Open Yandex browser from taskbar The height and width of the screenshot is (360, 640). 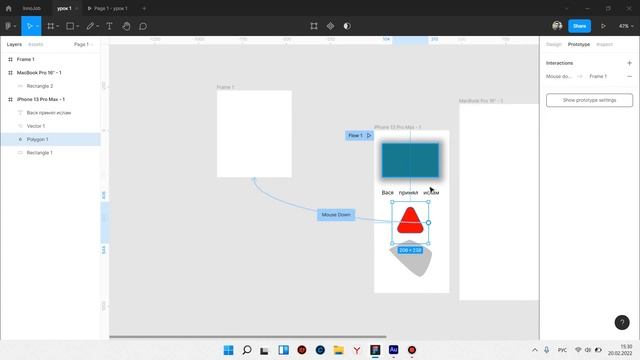[357, 350]
